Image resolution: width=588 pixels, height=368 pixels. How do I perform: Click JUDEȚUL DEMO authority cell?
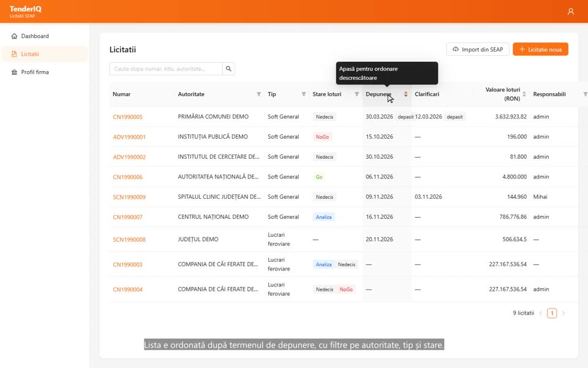tap(198, 239)
